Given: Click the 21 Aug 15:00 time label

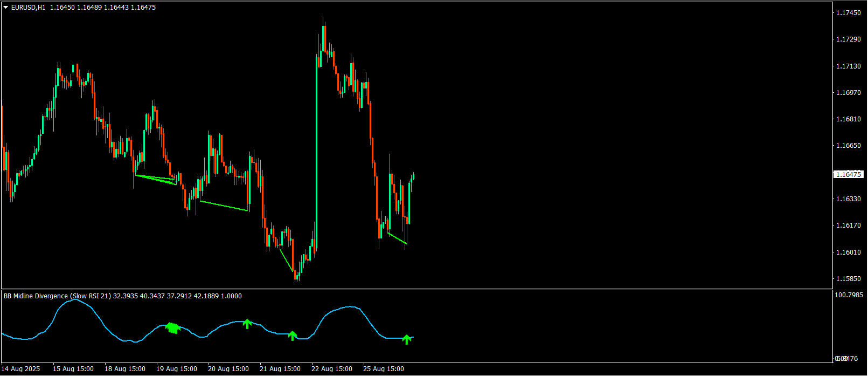Looking at the screenshot, I should tap(280, 369).
